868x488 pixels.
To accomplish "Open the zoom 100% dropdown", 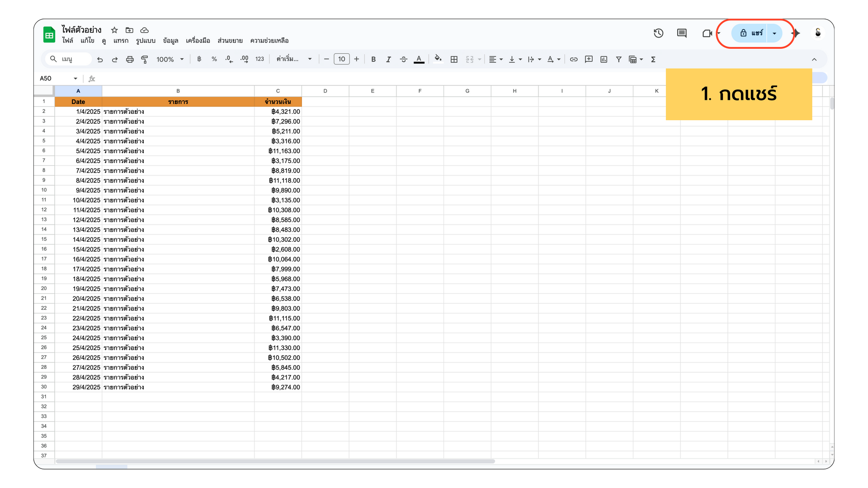I will pos(170,59).
